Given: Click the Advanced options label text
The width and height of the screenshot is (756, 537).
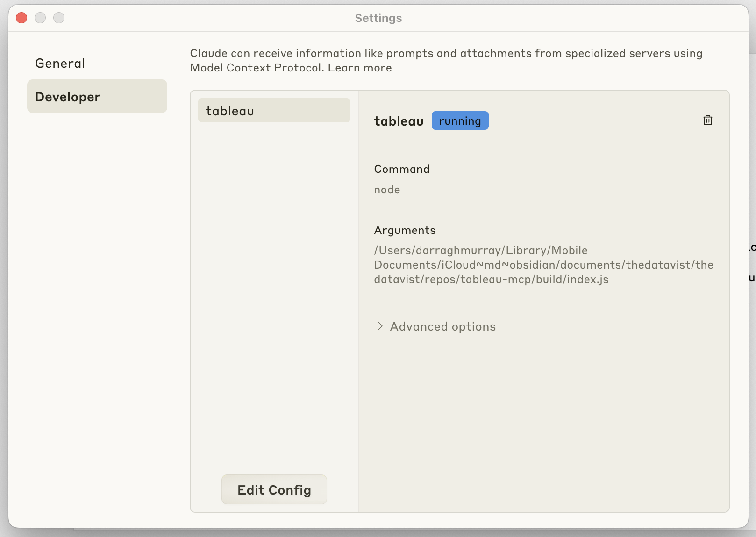Looking at the screenshot, I should pos(442,326).
